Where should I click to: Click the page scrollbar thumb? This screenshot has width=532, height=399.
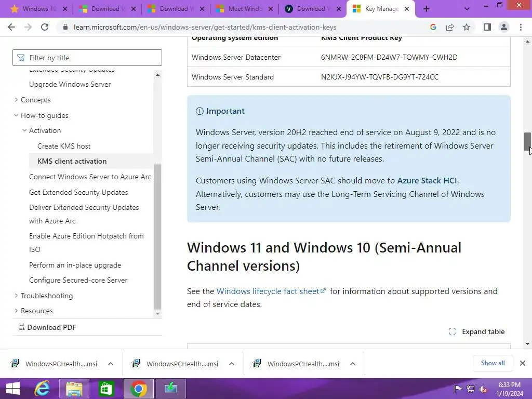tap(527, 142)
